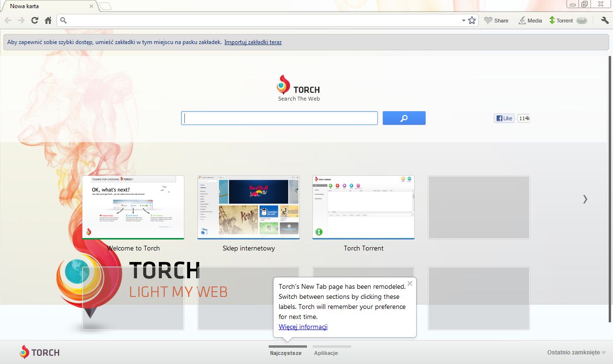Screen dimensions: 613x364
Task: Click Importuj zakładki teraz link
Action: point(253,42)
